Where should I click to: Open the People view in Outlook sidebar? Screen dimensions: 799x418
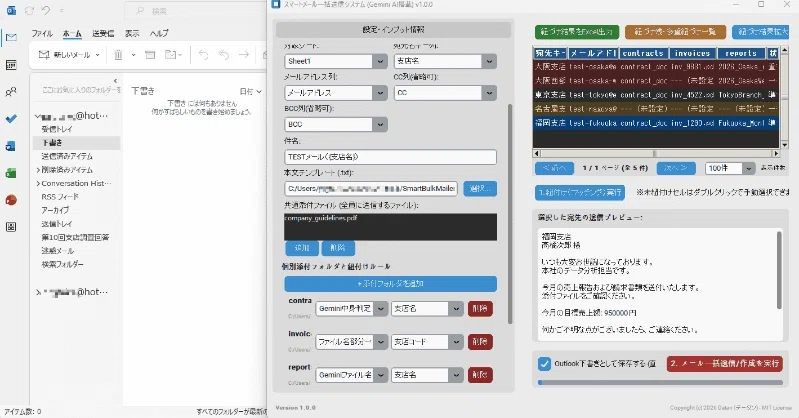(x=11, y=92)
